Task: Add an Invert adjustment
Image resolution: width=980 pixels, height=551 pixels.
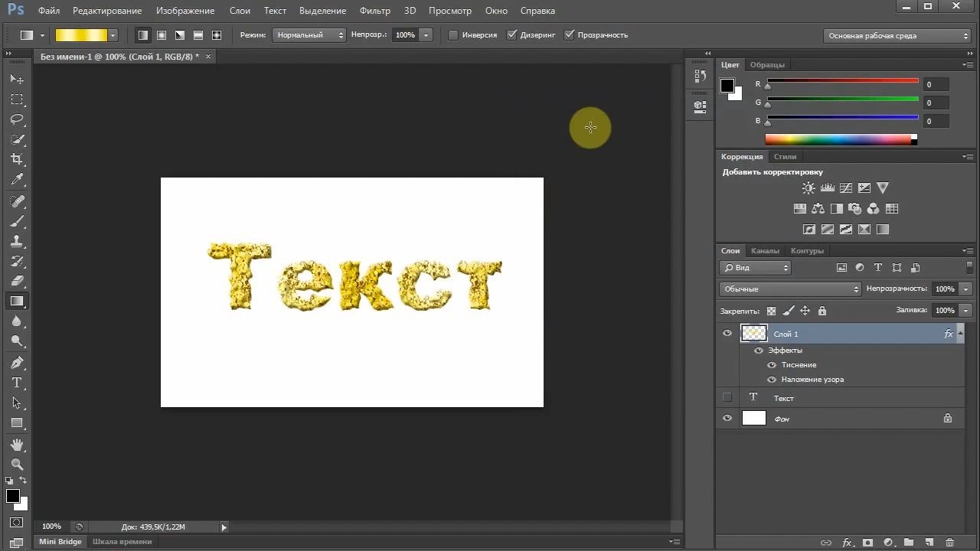Action: pyautogui.click(x=808, y=229)
